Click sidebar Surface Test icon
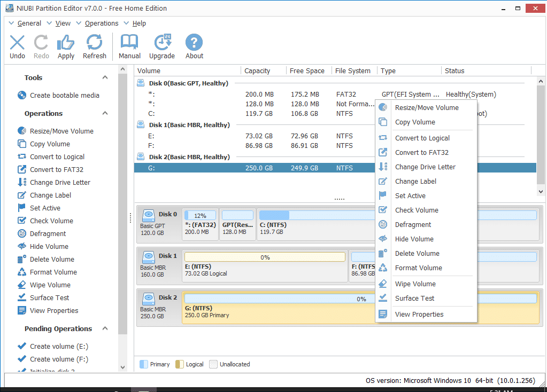Image resolution: width=547 pixels, height=392 pixels. 21,297
